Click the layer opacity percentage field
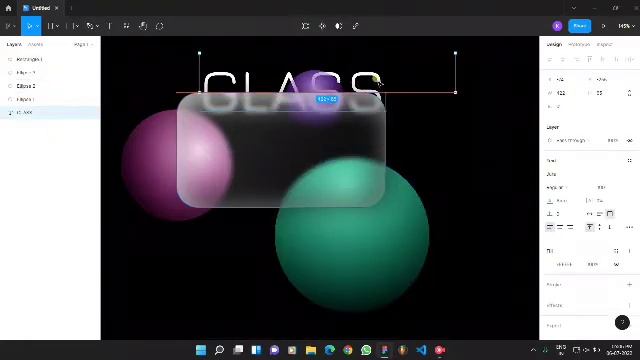The width and height of the screenshot is (640, 360). tap(612, 140)
